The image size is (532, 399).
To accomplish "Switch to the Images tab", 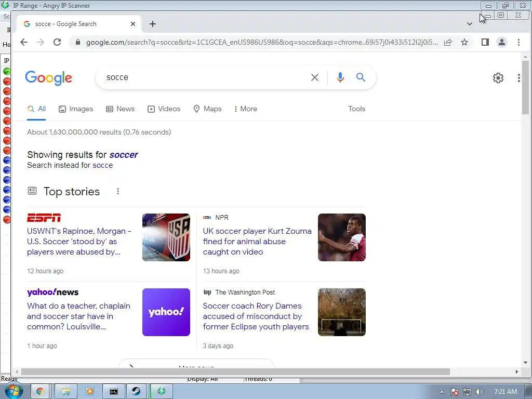I will click(76, 109).
